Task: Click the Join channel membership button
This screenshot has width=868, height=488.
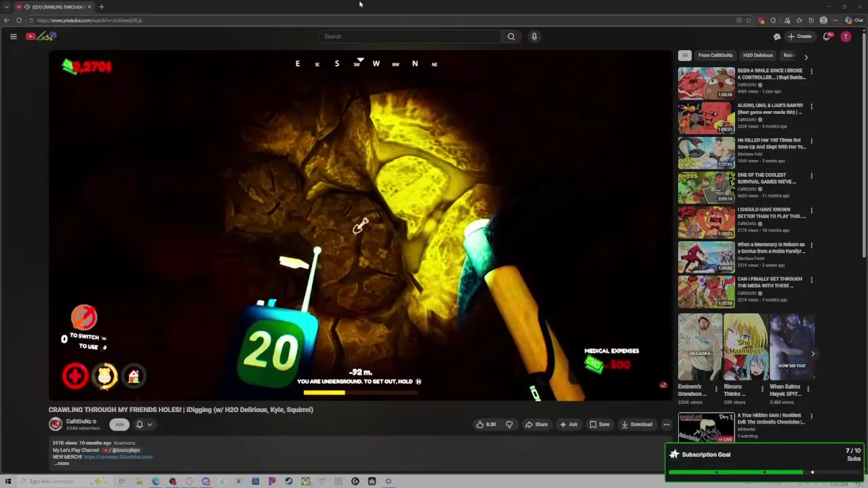Action: (119, 424)
